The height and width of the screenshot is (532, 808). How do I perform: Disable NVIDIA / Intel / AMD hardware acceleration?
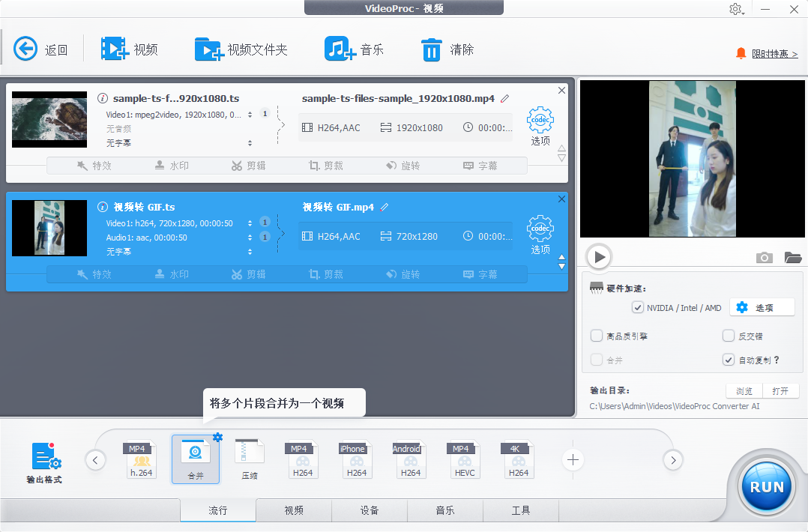[x=638, y=307]
